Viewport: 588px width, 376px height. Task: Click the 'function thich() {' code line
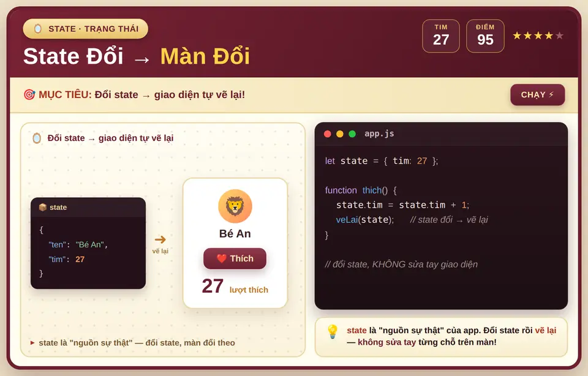coord(361,190)
